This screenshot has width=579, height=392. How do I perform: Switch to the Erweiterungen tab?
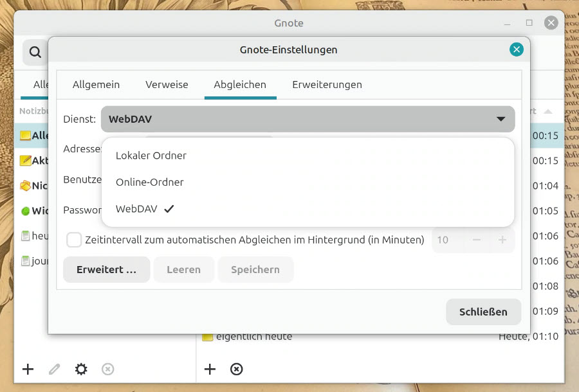(x=327, y=85)
